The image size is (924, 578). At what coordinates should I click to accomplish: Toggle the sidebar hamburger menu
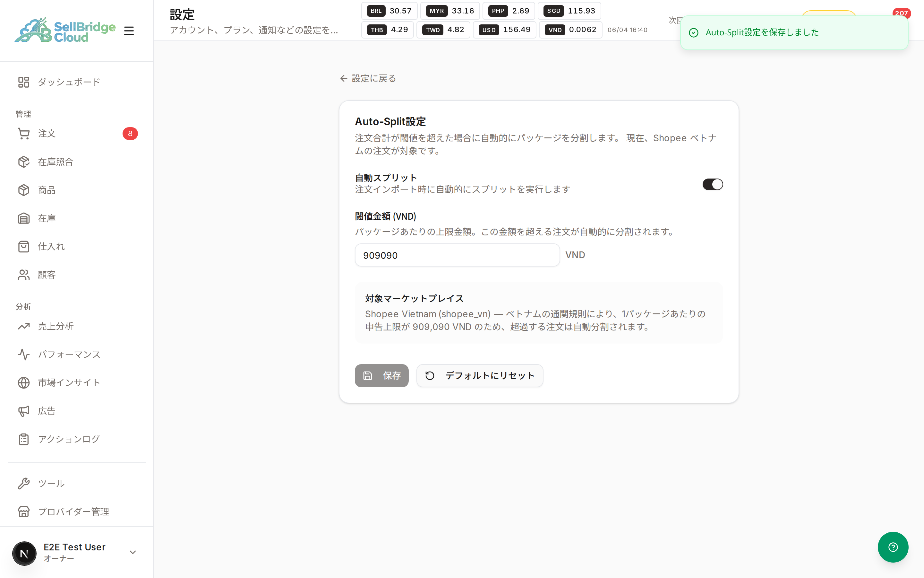point(129,31)
